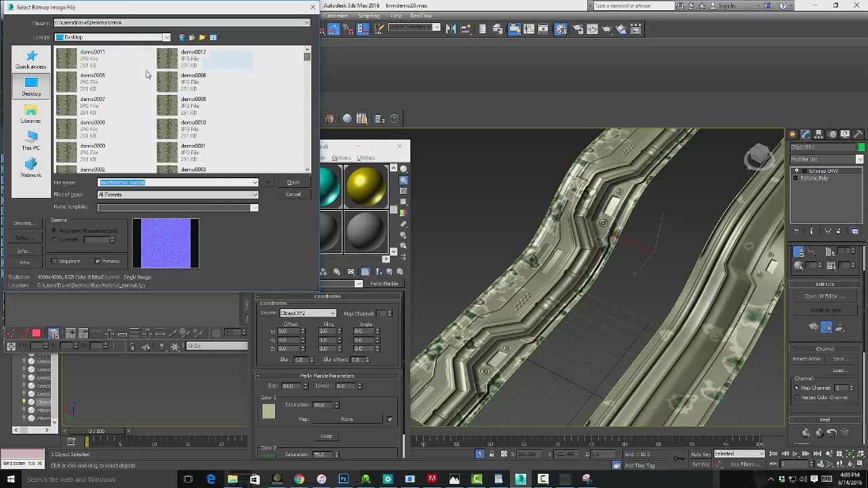Viewport: 868px width, 488px height.
Task: Click Rendered Frame Window toolbar icon
Action: click(592, 29)
